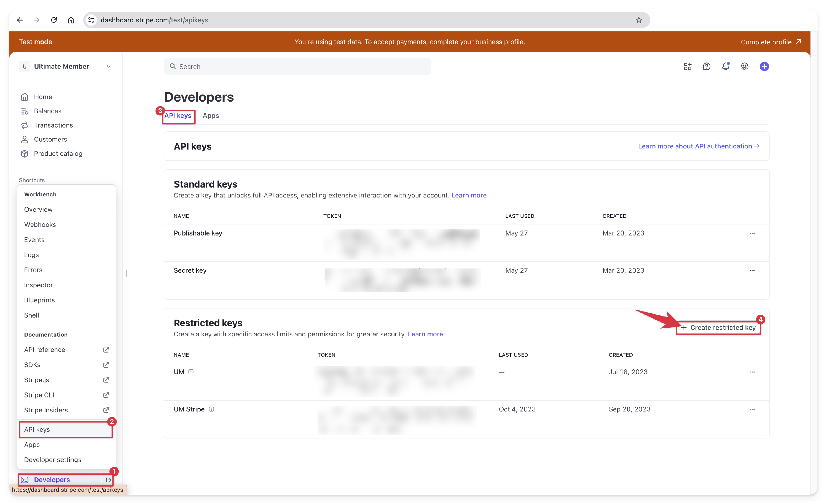
Task: Click the info icon next to UM Stripe
Action: coord(211,409)
